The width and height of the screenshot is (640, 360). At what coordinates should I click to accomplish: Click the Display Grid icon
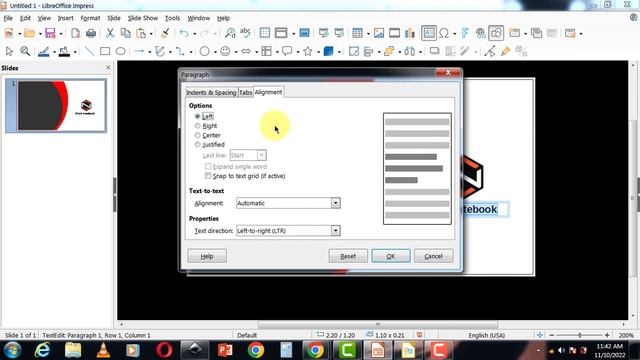pos(264,33)
